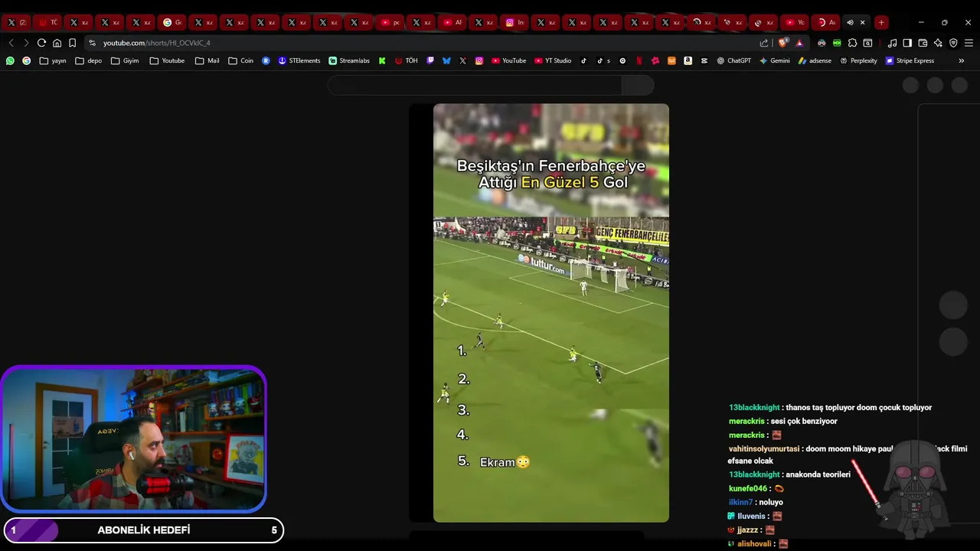Viewport: 980px width, 551px height.
Task: Open the TÖH bookmark
Action: [x=406, y=60]
